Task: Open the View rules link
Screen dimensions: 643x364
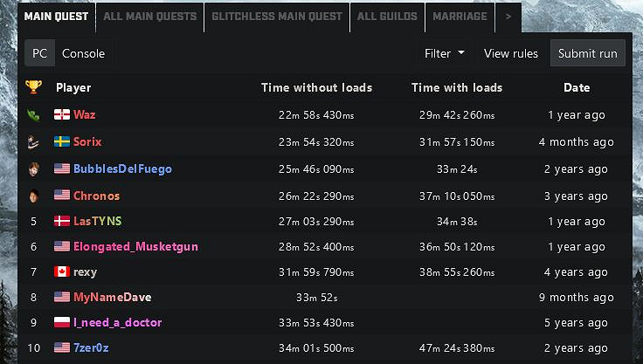Action: pos(511,53)
